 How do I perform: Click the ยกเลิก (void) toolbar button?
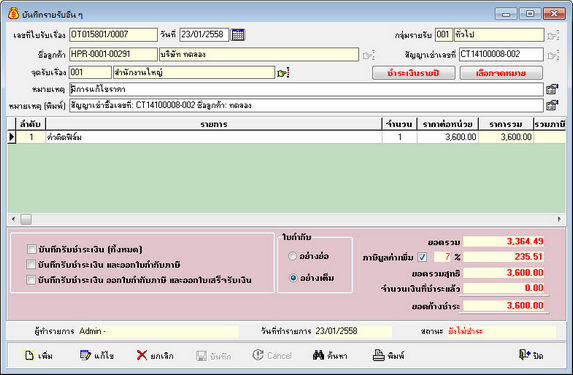tap(155, 355)
